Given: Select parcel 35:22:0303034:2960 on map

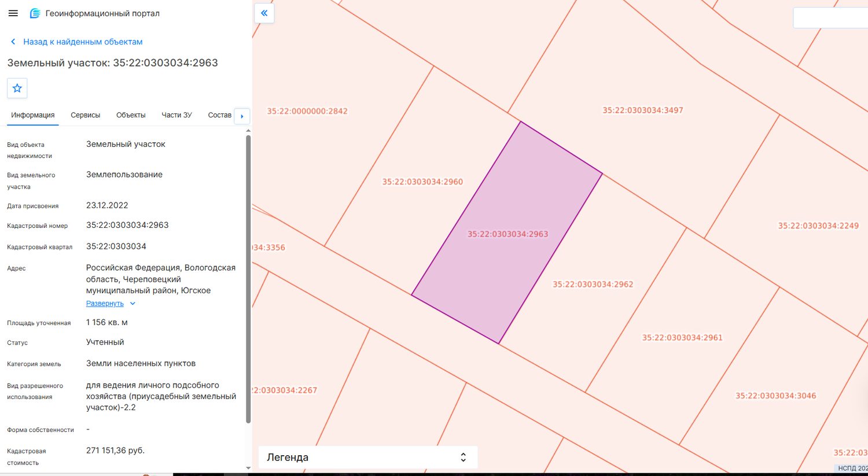Looking at the screenshot, I should [x=422, y=182].
